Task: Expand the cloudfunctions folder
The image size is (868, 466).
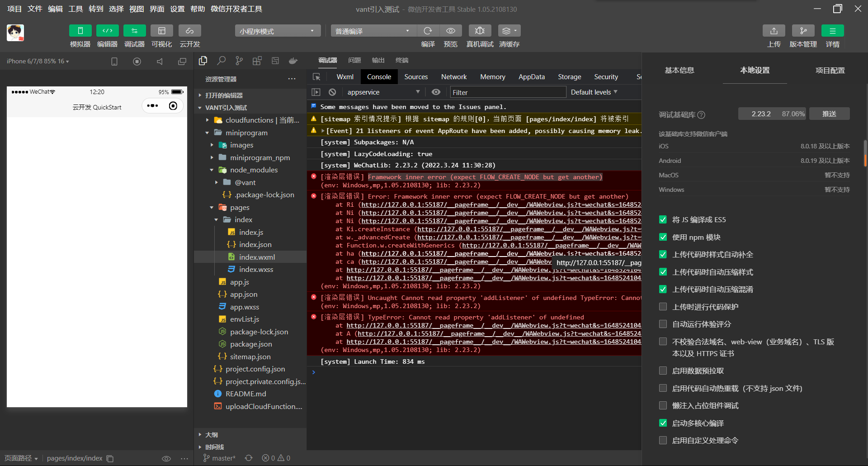Action: tap(250, 120)
